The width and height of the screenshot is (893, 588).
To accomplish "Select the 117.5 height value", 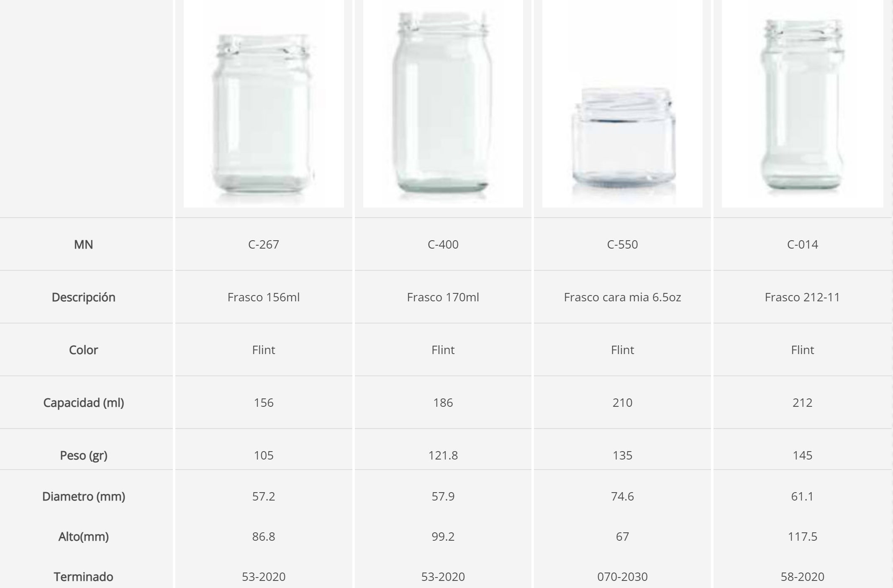I will click(802, 537).
